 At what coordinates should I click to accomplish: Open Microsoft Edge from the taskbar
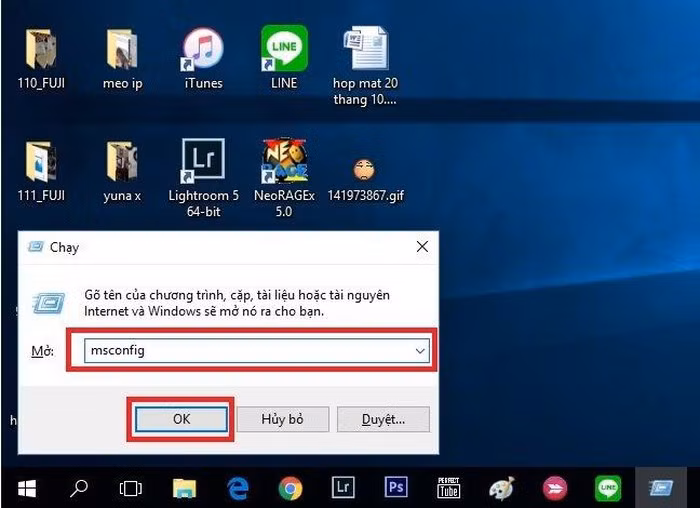pyautogui.click(x=238, y=488)
